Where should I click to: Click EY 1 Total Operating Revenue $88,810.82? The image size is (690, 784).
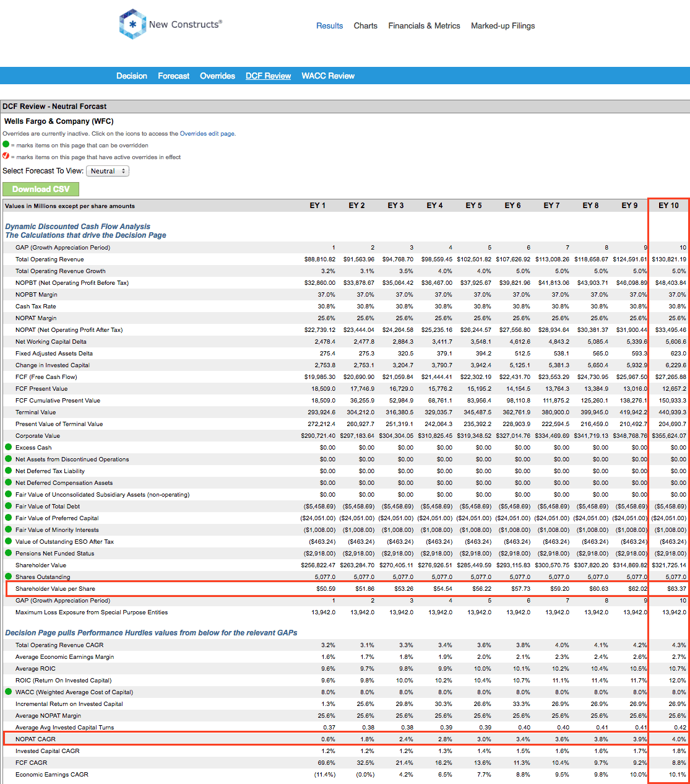(320, 259)
